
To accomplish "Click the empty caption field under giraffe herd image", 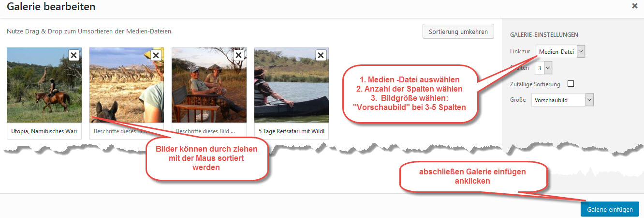I will (x=127, y=131).
